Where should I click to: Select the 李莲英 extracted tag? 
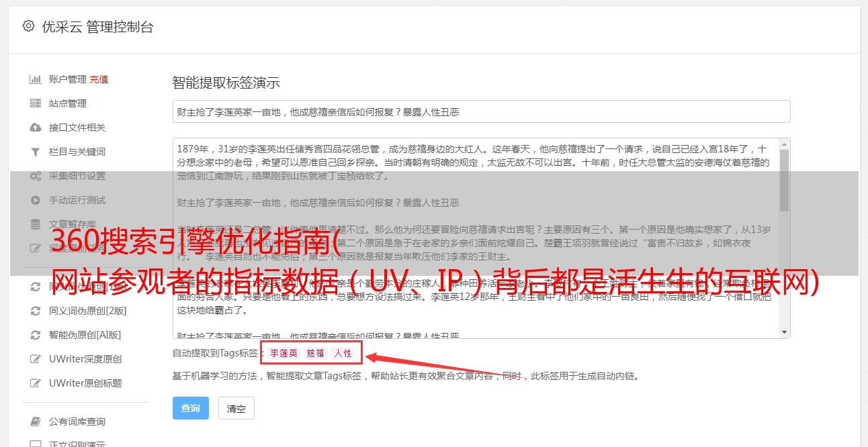pyautogui.click(x=284, y=353)
